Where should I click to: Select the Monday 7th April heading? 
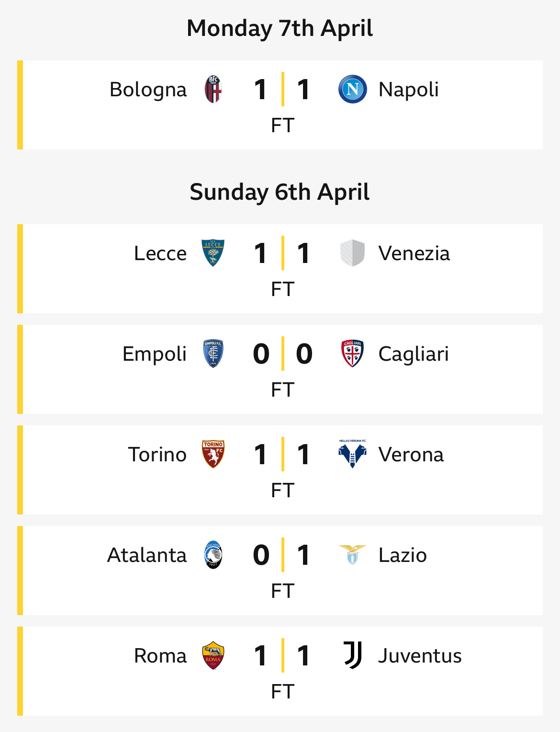point(280,28)
